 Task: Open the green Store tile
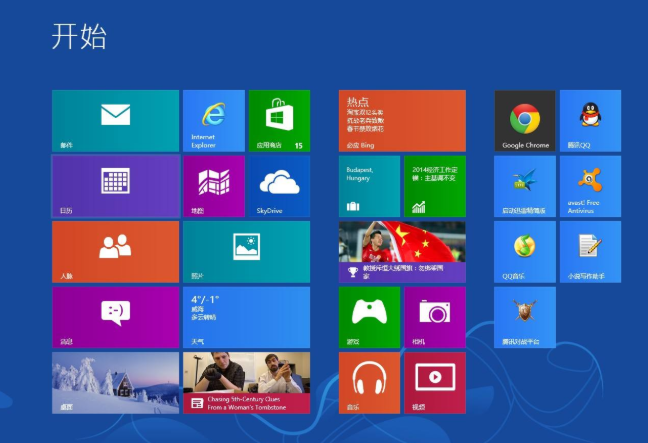click(x=279, y=121)
